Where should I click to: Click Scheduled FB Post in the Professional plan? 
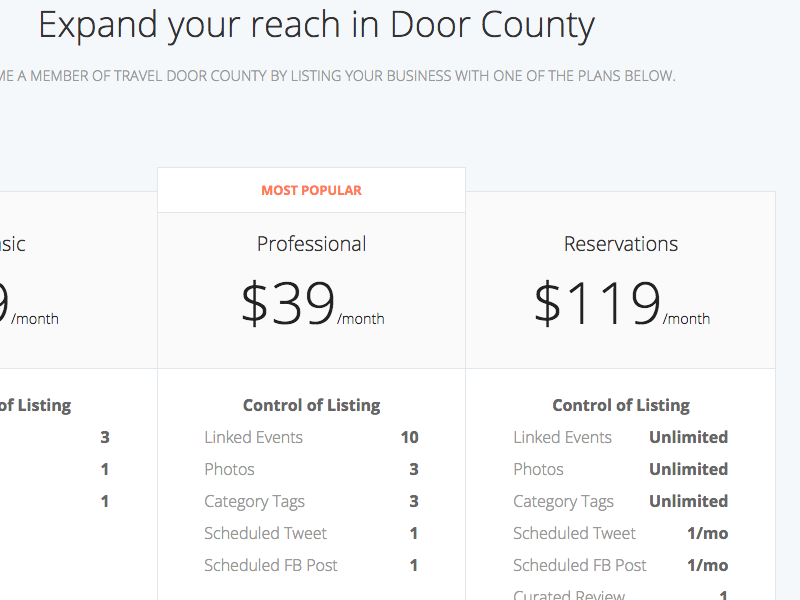(271, 565)
